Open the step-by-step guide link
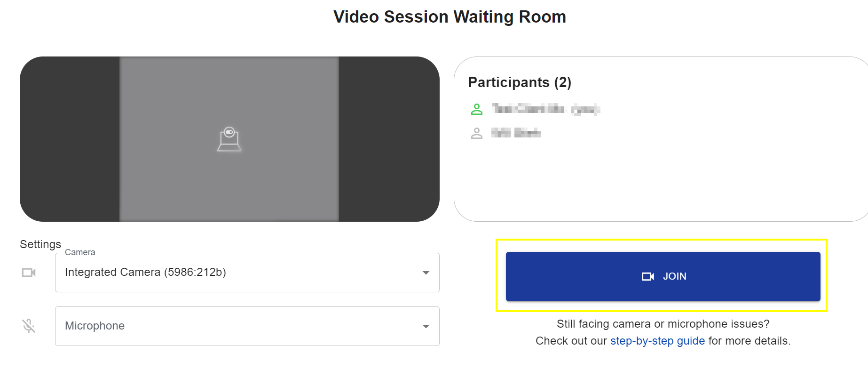Viewport: 868px width, 386px height. click(657, 341)
